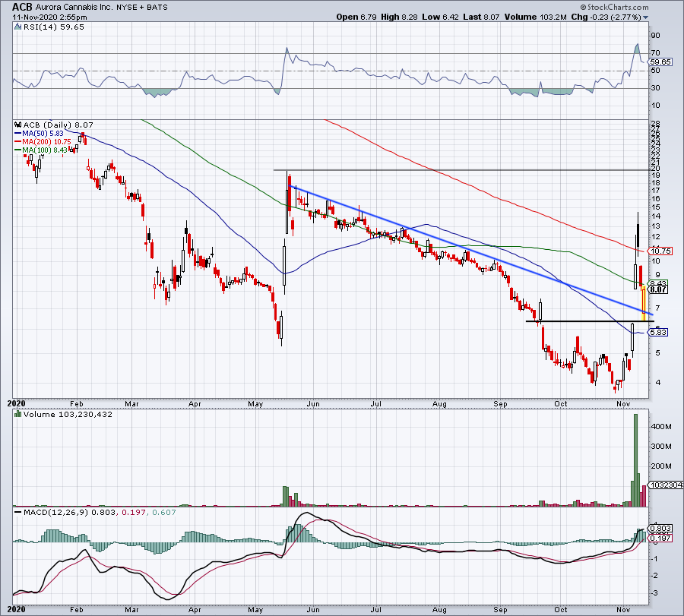Click the -3 label on MACD axis
Screen dimensions: 684x616
click(654, 593)
